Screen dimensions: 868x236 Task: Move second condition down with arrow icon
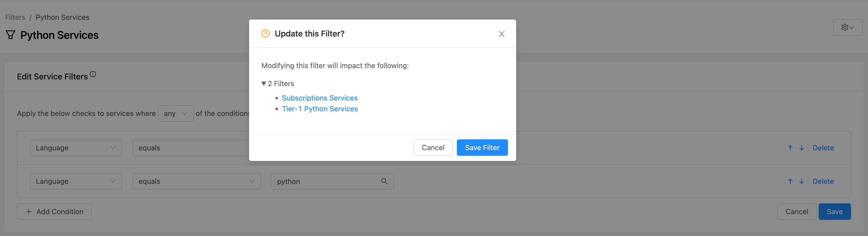(x=802, y=181)
